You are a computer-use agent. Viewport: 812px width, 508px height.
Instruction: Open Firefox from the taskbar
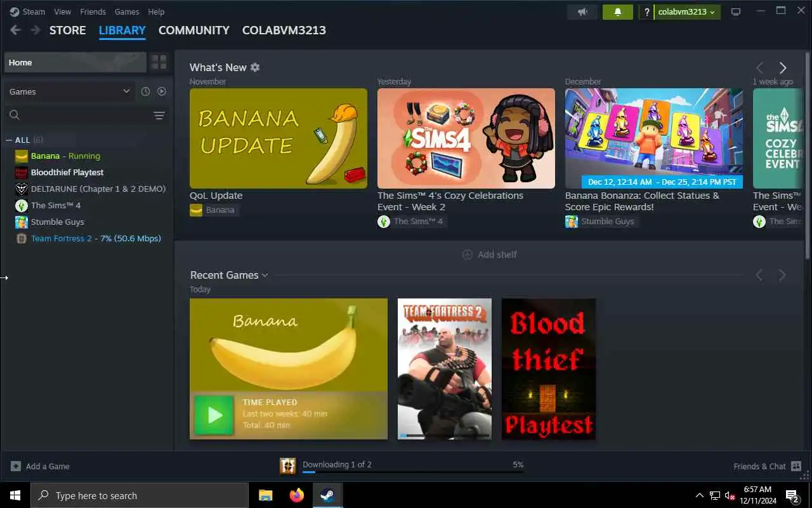[296, 495]
